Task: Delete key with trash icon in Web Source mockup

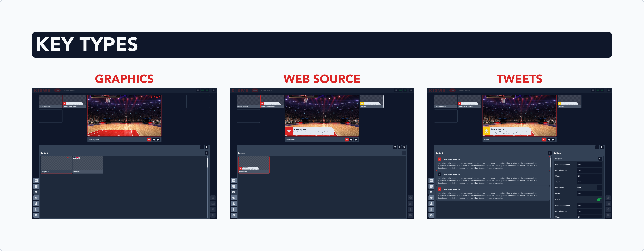Action: (404, 147)
